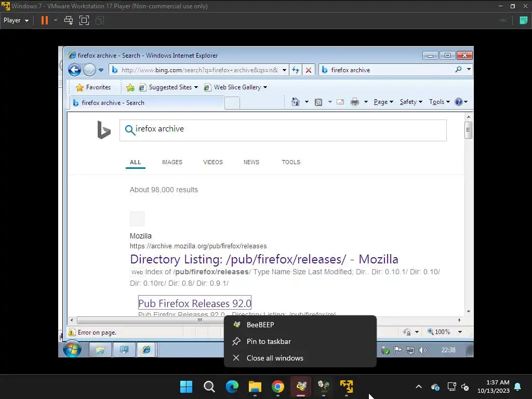Open Windows 11 taskbar search
The image size is (532, 399).
click(209, 387)
